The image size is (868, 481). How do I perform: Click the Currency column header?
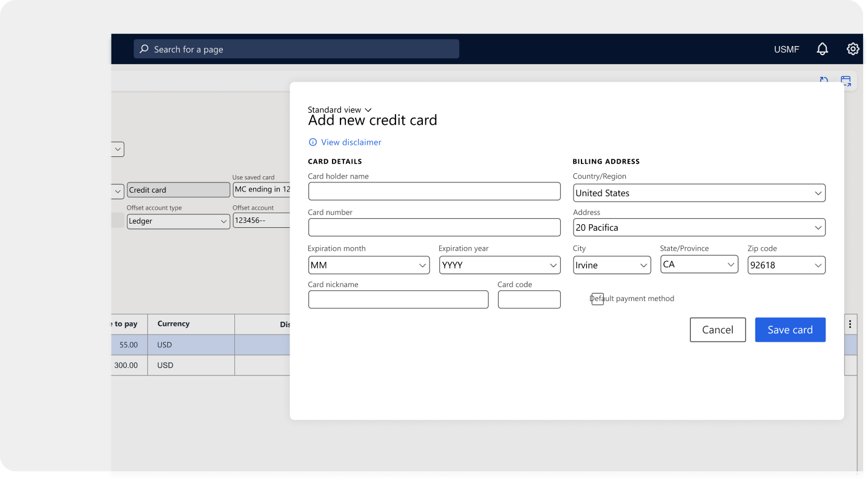[x=191, y=324]
